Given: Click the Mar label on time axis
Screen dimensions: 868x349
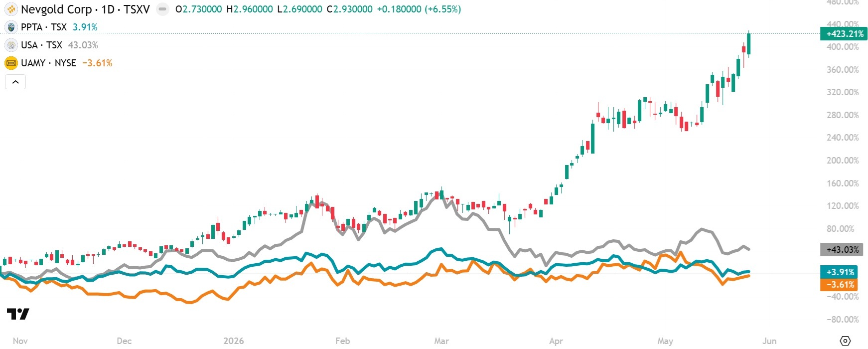Looking at the screenshot, I should tap(441, 341).
